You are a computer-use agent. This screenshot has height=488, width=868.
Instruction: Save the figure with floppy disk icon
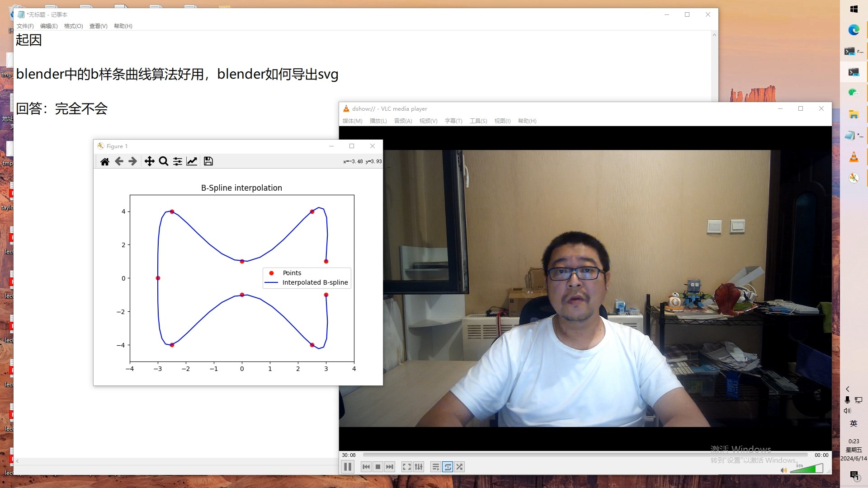(208, 161)
